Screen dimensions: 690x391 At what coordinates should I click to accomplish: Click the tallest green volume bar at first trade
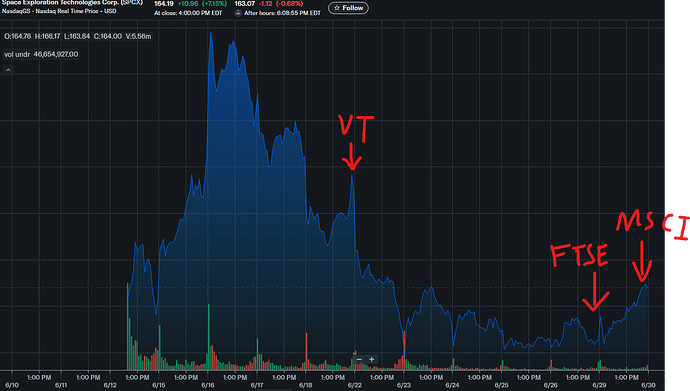click(x=128, y=326)
